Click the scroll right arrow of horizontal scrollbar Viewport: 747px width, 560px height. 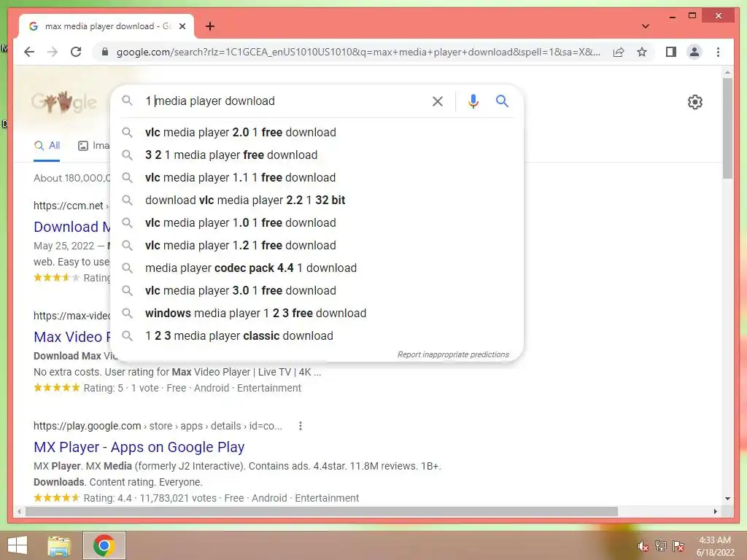715,511
